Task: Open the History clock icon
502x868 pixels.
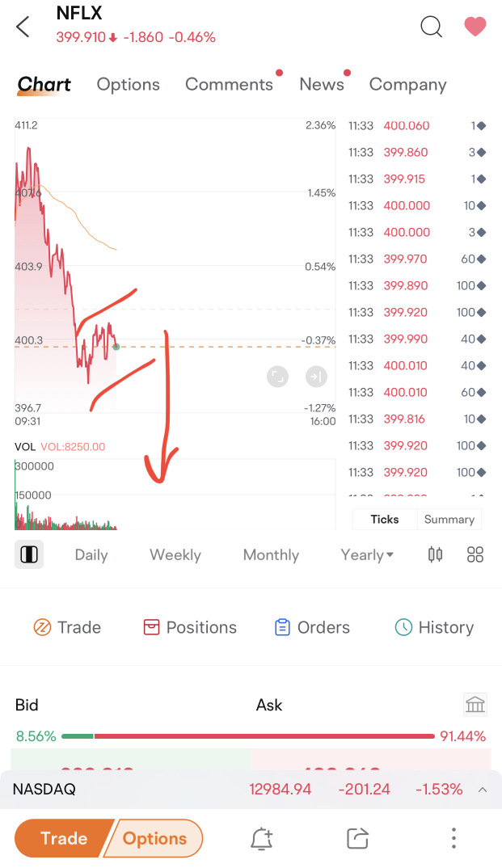Action: [402, 627]
